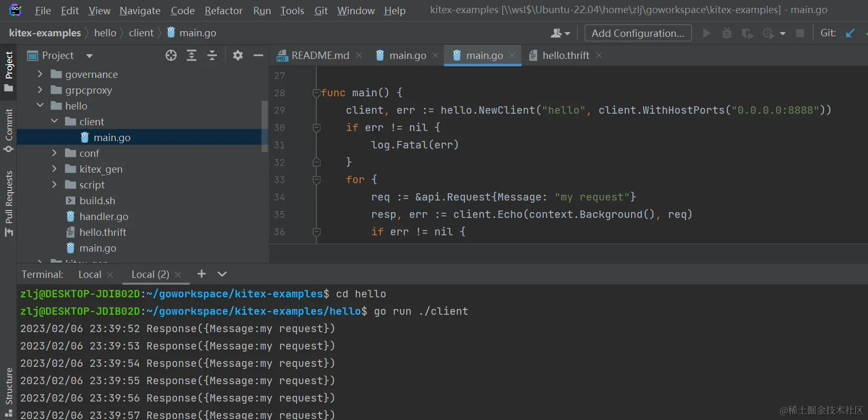The width and height of the screenshot is (868, 420).
Task: Open the Edit menu
Action: [69, 11]
